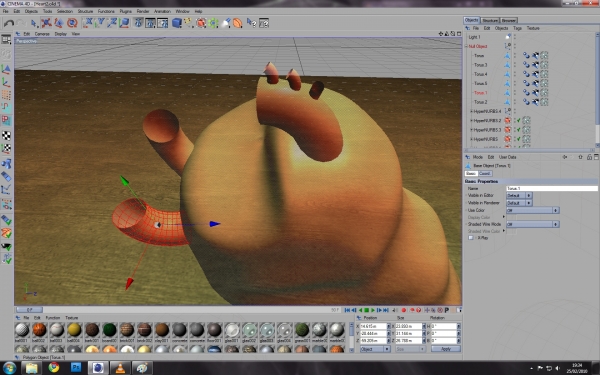The image size is (600, 375).
Task: Click the Name field containing Torus.1
Action: 552,188
